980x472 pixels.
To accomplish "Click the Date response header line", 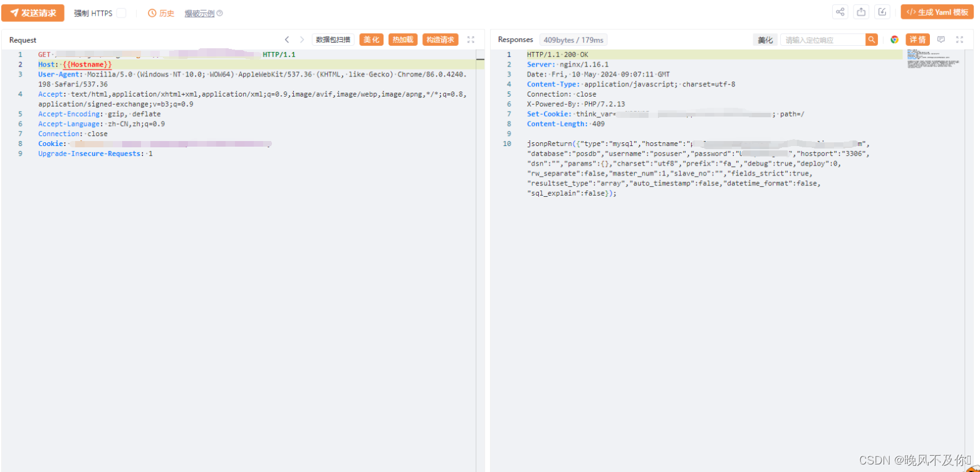I will pos(598,75).
